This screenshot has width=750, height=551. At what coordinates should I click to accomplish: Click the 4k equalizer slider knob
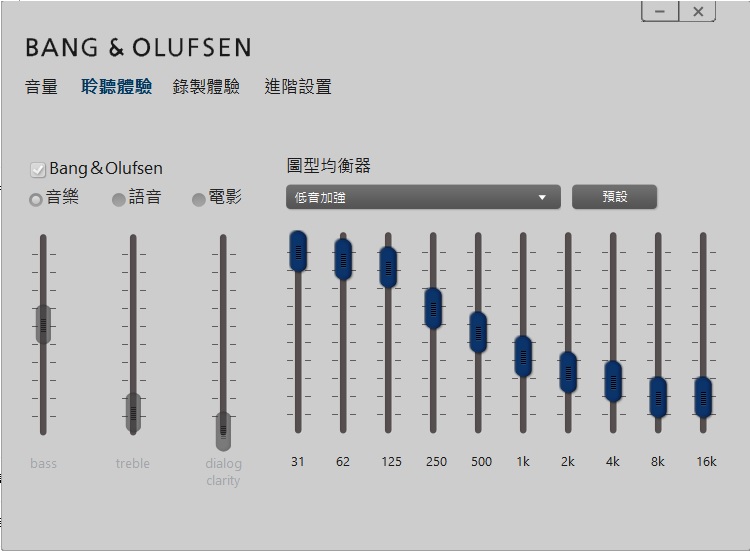click(x=613, y=381)
